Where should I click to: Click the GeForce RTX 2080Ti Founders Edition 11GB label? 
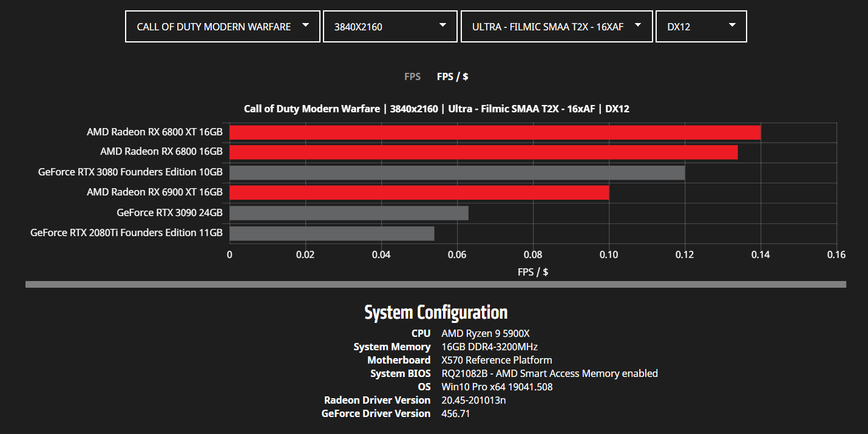coord(127,232)
